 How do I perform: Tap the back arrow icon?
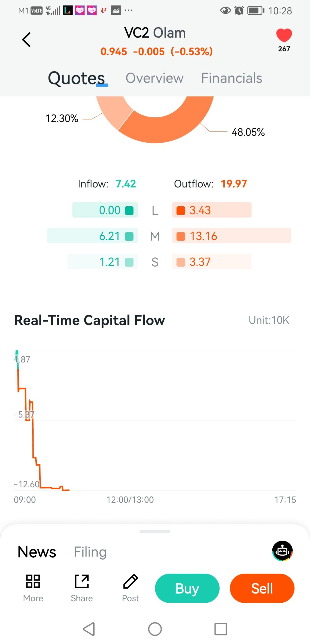tap(26, 40)
